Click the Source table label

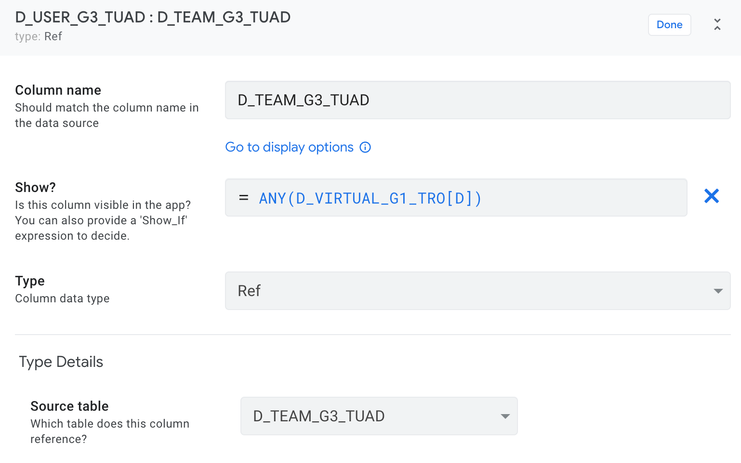pyautogui.click(x=69, y=406)
